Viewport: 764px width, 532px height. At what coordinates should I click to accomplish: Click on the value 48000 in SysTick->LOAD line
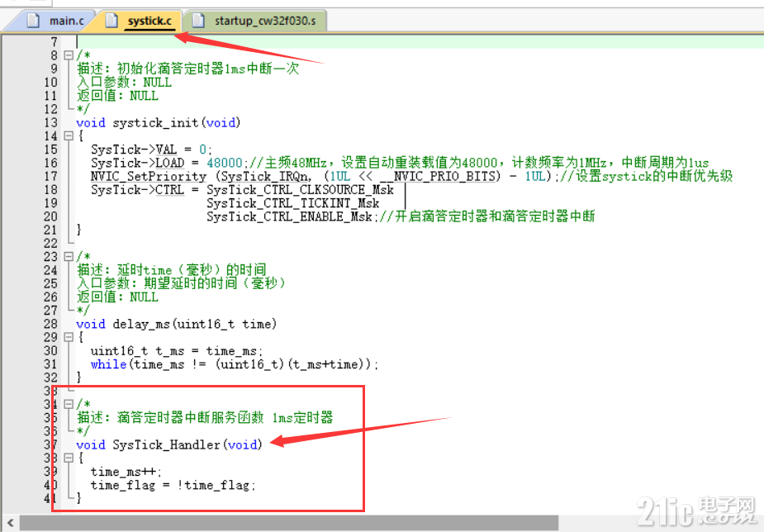pos(225,163)
